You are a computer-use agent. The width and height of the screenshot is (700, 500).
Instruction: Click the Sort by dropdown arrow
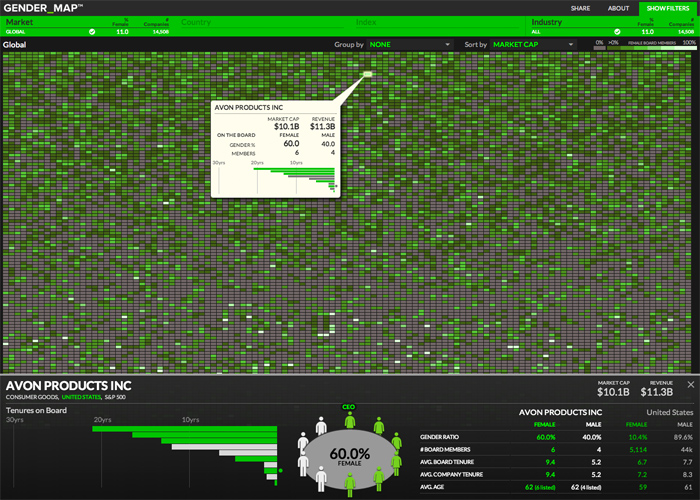(571, 45)
